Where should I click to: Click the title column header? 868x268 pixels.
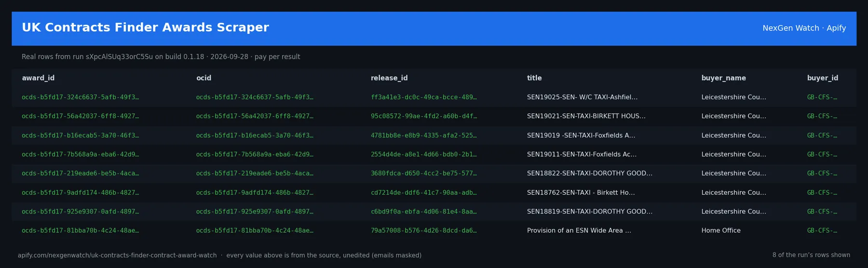(x=534, y=78)
